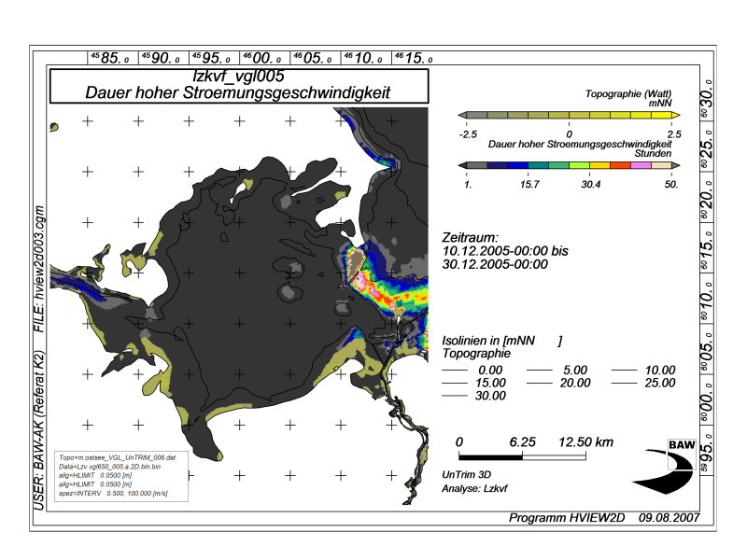Click the 4585.0 easting coordinate label
This screenshot has width=747, height=560.
(112, 58)
